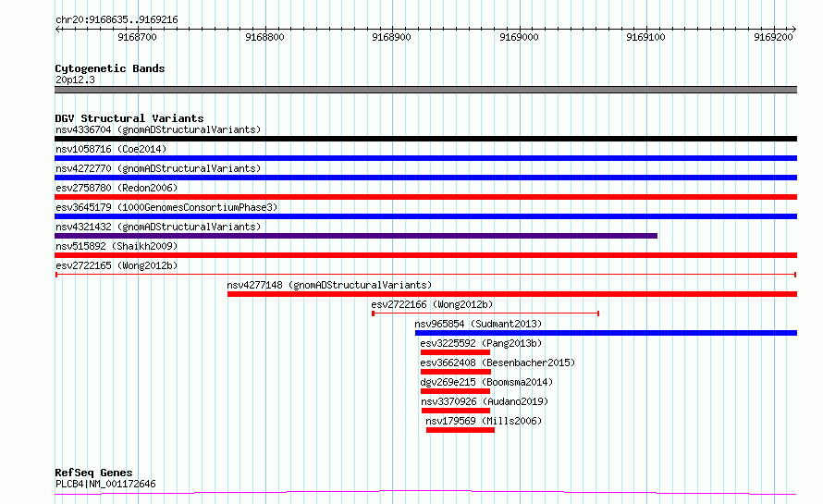Open the nsv515892 (Shaikh2009) label
This screenshot has height=504, width=823.
pyautogui.click(x=117, y=246)
